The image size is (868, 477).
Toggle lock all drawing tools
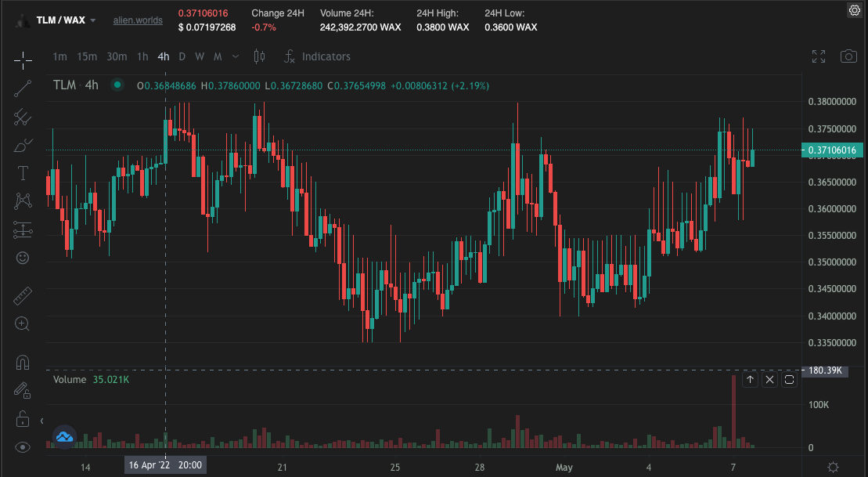pos(23,419)
